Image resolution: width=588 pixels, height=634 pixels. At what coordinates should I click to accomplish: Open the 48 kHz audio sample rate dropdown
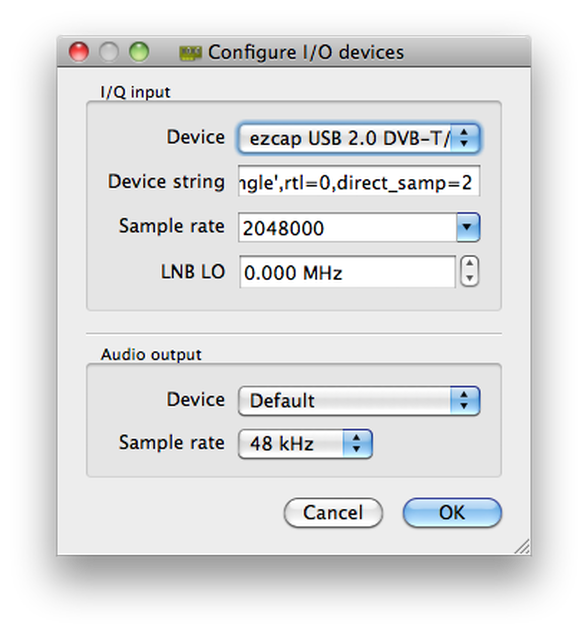click(305, 444)
